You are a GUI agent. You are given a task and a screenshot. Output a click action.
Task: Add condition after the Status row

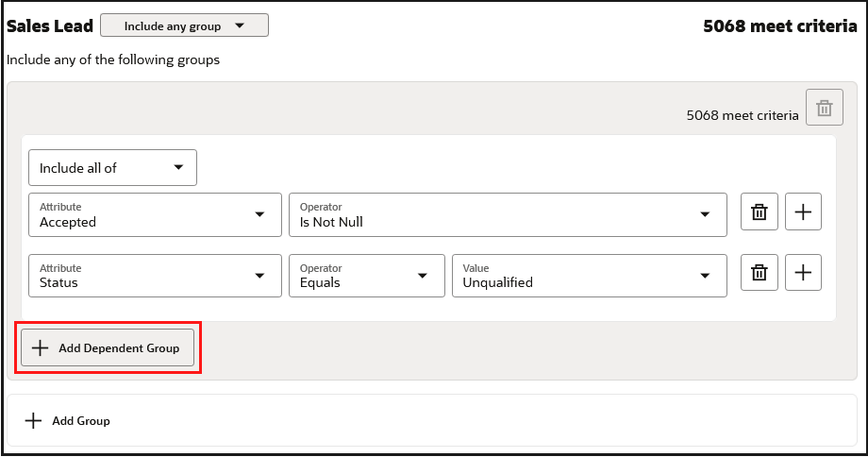(x=803, y=273)
